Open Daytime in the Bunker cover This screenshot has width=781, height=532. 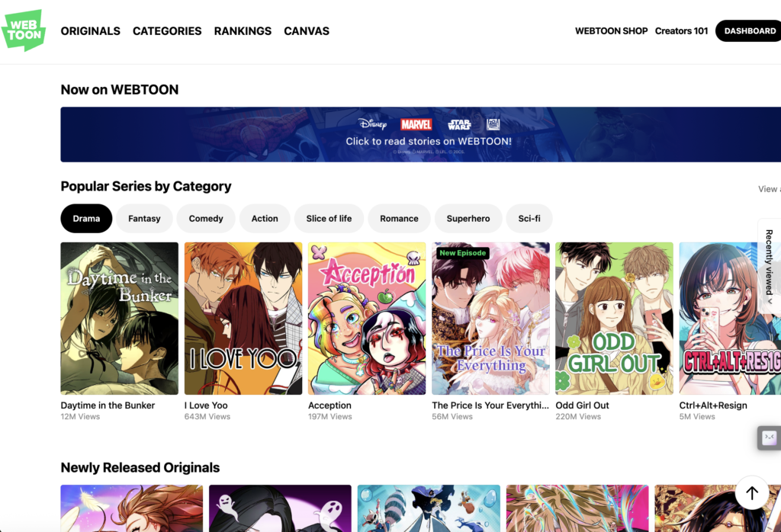pyautogui.click(x=120, y=319)
